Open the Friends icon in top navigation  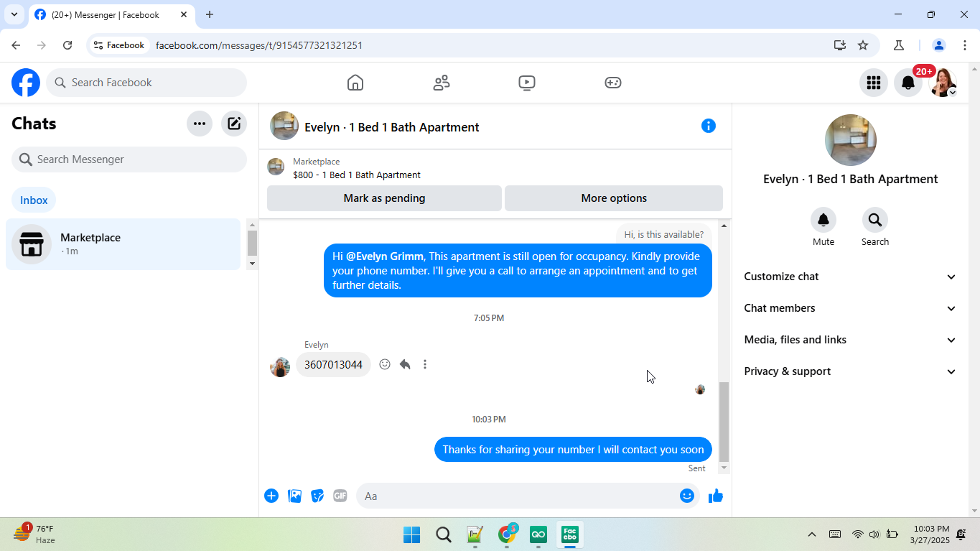click(x=442, y=83)
